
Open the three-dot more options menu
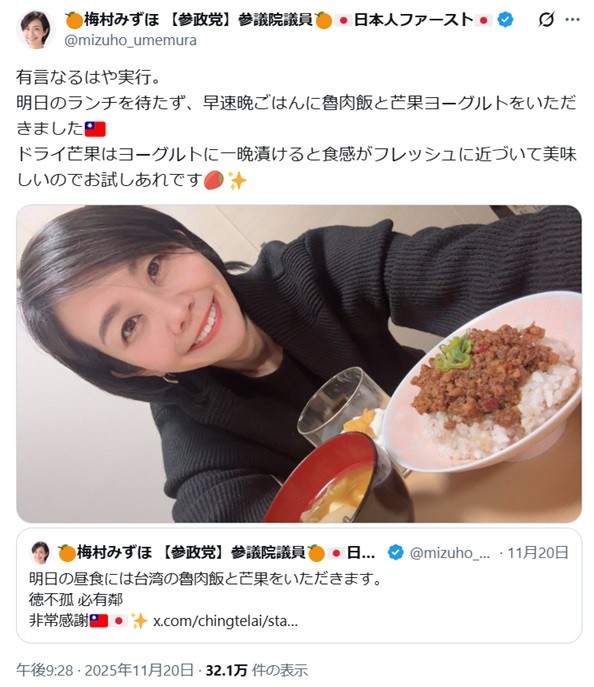point(573,20)
